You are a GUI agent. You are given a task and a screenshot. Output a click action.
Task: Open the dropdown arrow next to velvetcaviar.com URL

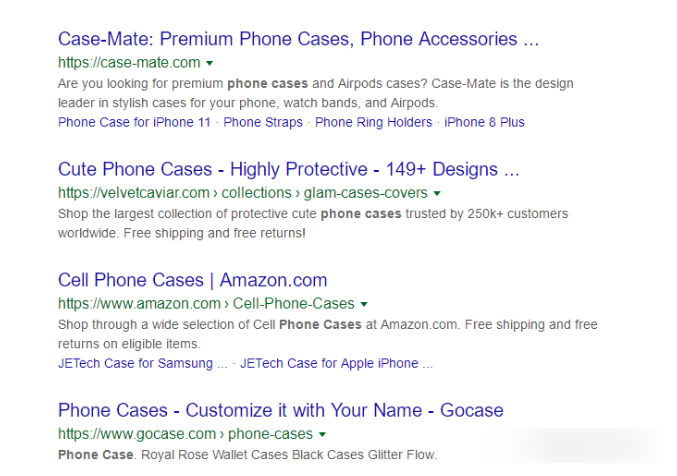click(x=437, y=193)
